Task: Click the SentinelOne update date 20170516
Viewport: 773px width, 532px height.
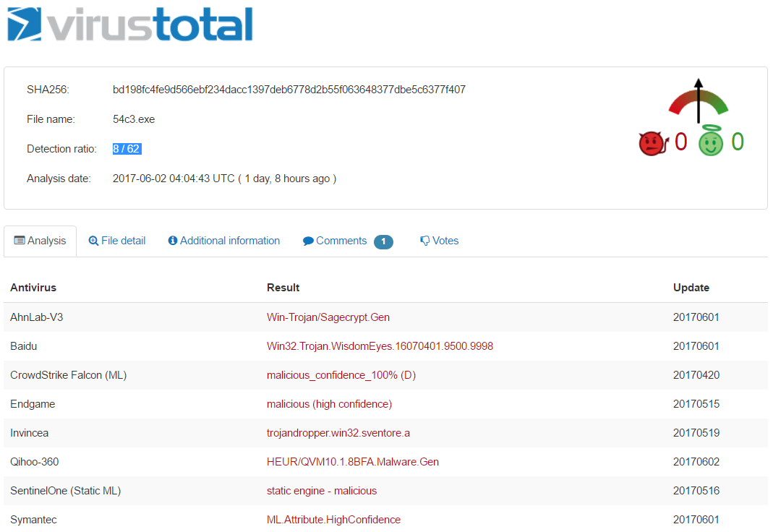Action: 696,491
